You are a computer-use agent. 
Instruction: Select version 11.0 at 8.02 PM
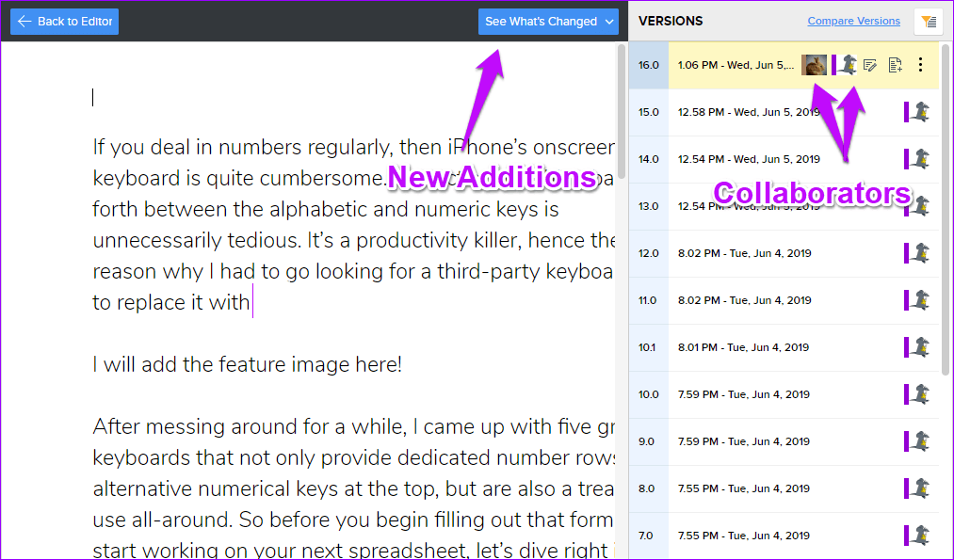pyautogui.click(x=784, y=299)
